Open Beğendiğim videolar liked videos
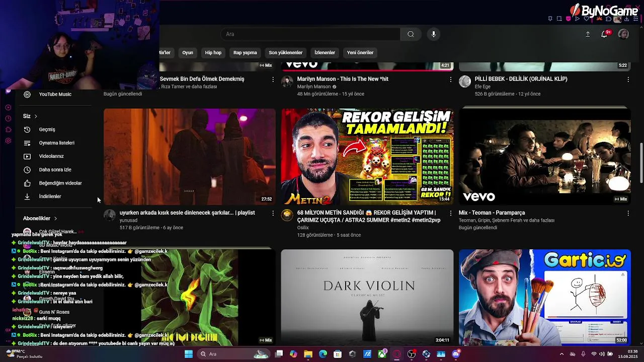Viewport: 644px width, 362px height. (x=54, y=183)
